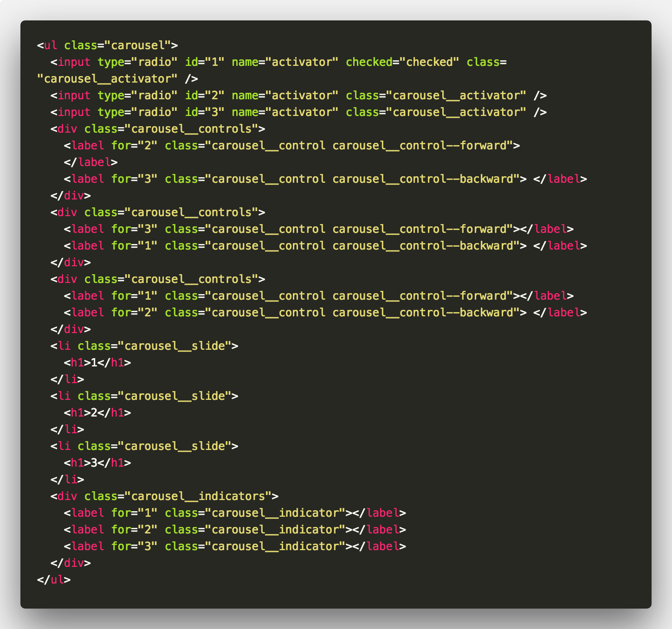Click the "carousel" class value on ul
The height and width of the screenshot is (629, 672).
(x=138, y=45)
